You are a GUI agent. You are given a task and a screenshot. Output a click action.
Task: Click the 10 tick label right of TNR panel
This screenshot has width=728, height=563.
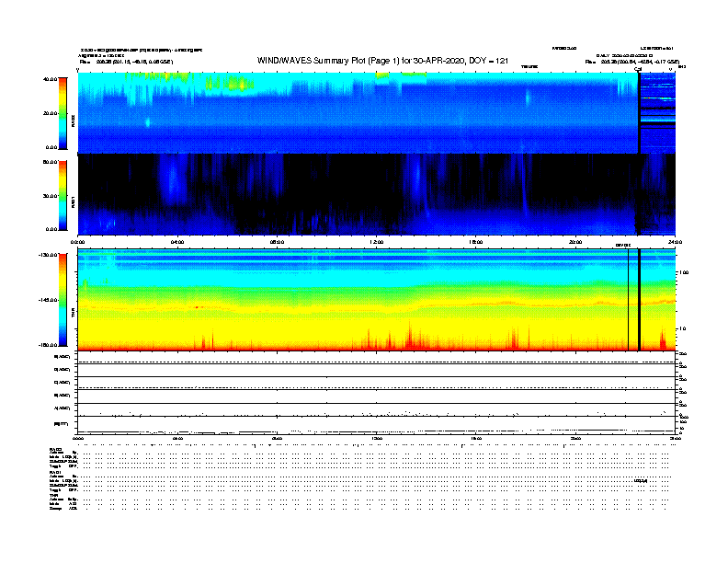(682, 329)
